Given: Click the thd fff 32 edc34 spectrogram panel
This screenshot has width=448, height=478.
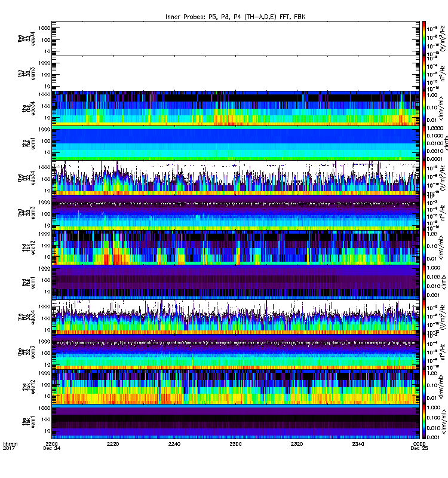Looking at the screenshot, I should 235,177.
